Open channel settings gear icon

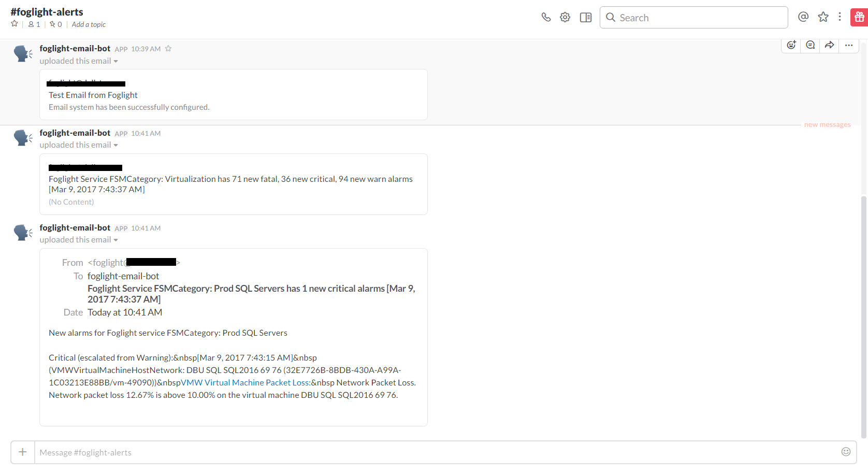click(x=565, y=17)
